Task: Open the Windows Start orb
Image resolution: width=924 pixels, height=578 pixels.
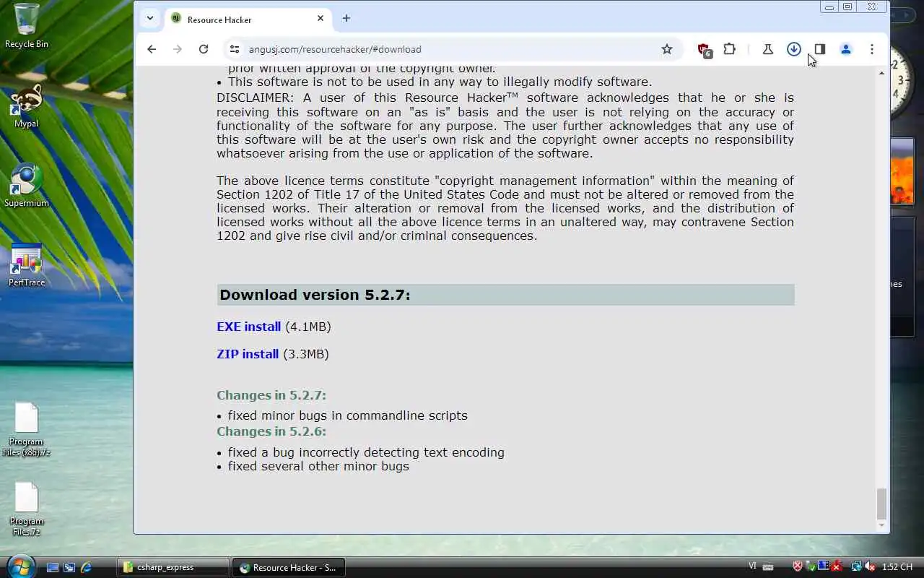Action: point(19,566)
